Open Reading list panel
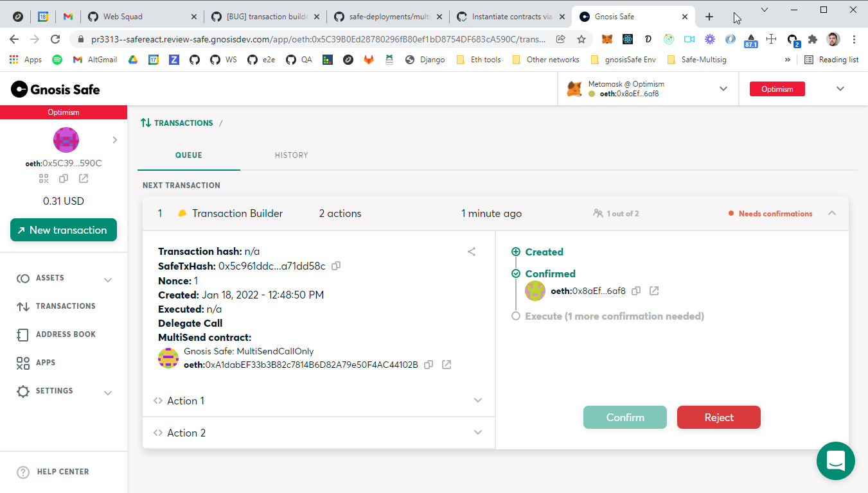 point(831,60)
